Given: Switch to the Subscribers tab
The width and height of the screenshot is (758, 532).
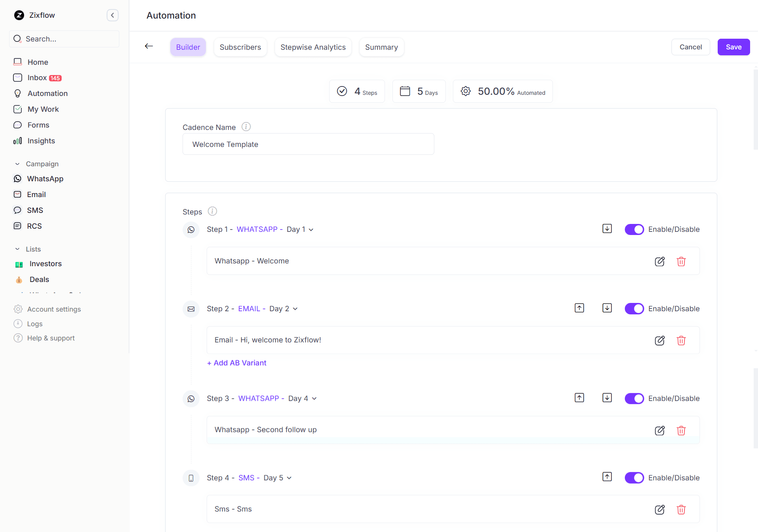Looking at the screenshot, I should click(240, 47).
